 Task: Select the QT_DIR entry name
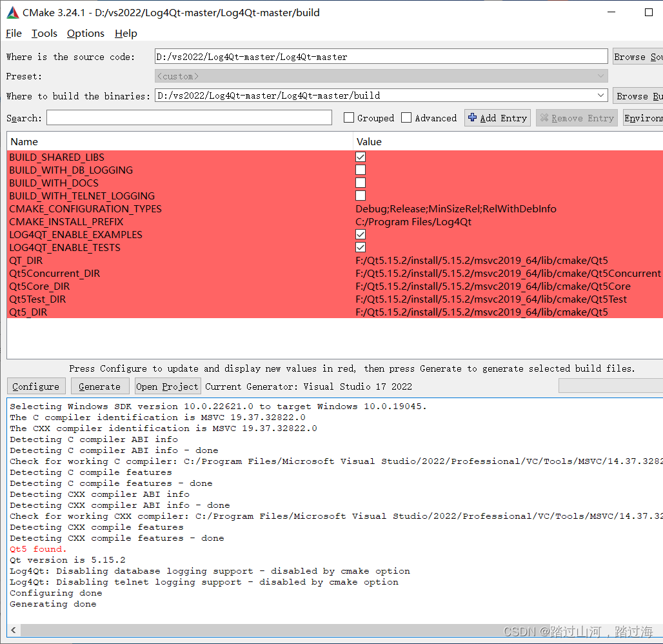26,260
